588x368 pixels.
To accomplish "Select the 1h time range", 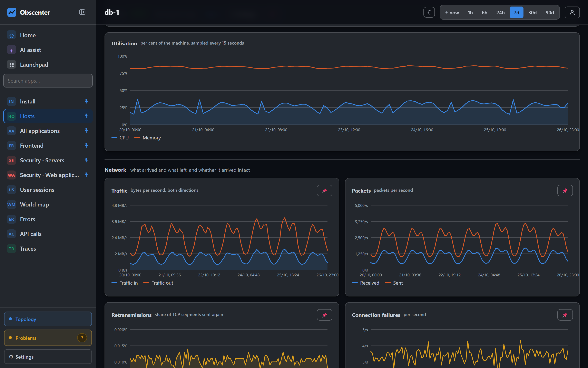I will pos(470,12).
